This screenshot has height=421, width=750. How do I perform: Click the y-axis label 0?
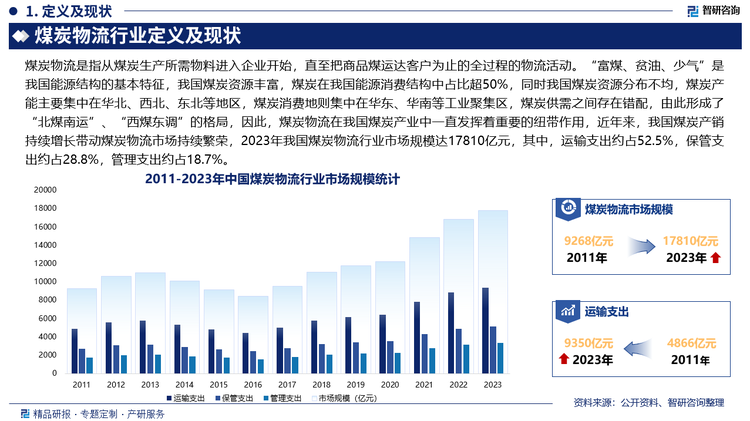pos(55,373)
